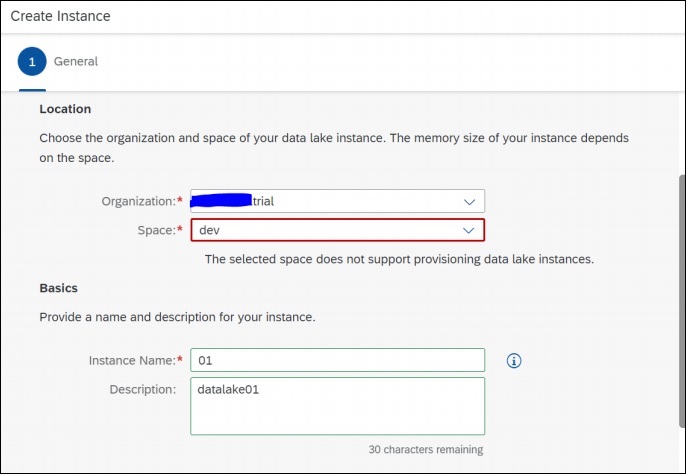Click the 30 characters remaining counter
The height and width of the screenshot is (474, 686).
(x=425, y=449)
